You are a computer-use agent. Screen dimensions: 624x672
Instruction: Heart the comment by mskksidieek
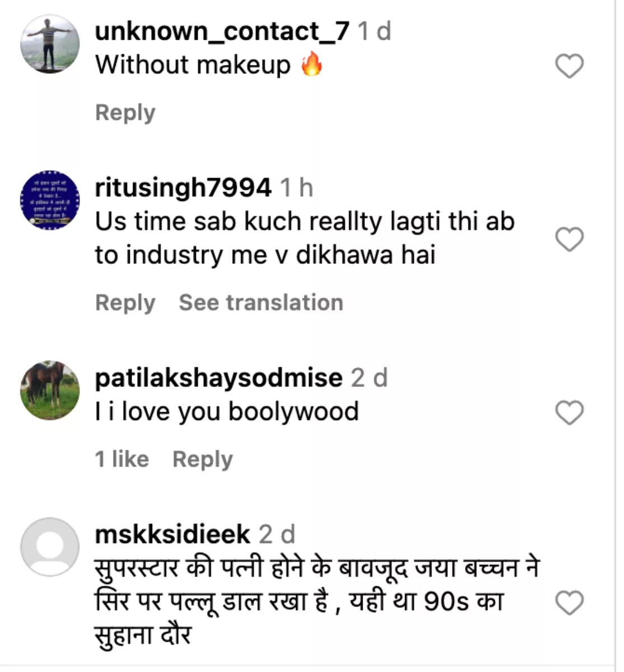pyautogui.click(x=569, y=603)
